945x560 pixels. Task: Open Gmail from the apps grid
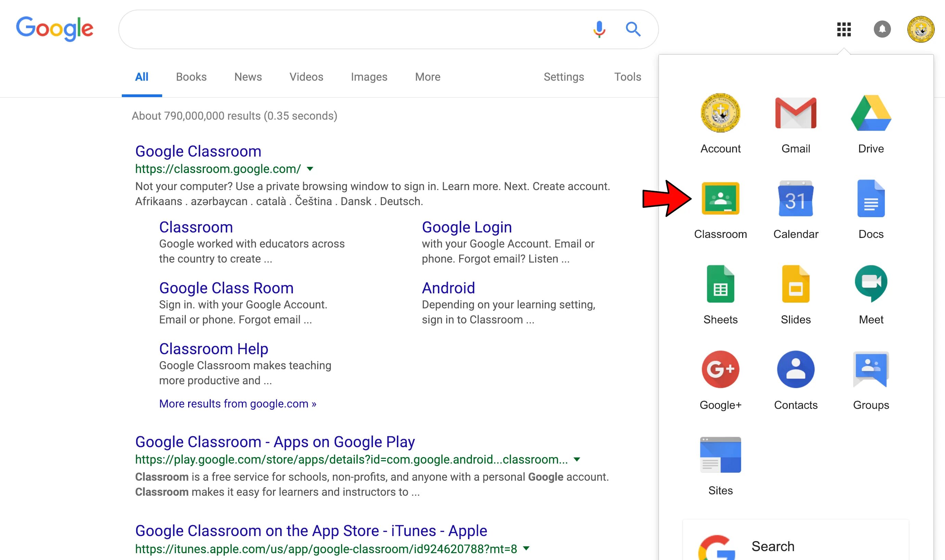coord(795,113)
